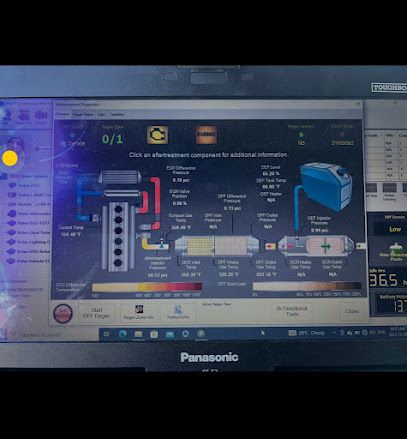Viewport: 407px width, 439px height.
Task: Click the DOC Differential Temperature gradient bar
Action: point(147,287)
